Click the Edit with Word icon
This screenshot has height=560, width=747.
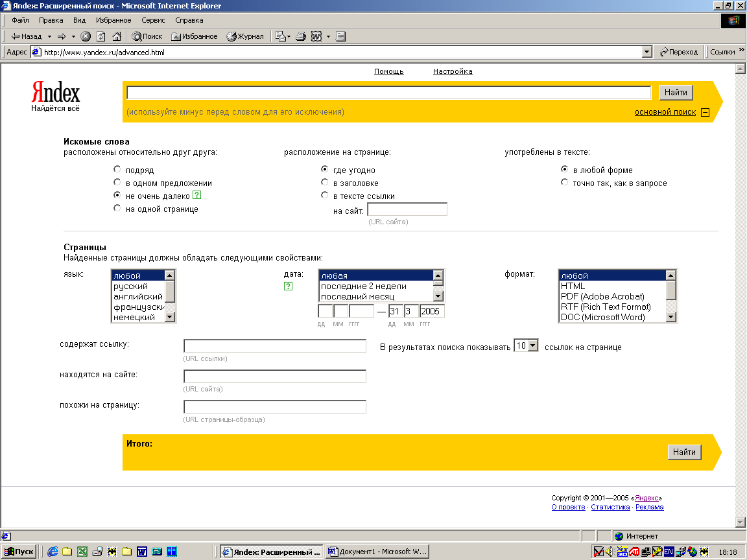[316, 36]
